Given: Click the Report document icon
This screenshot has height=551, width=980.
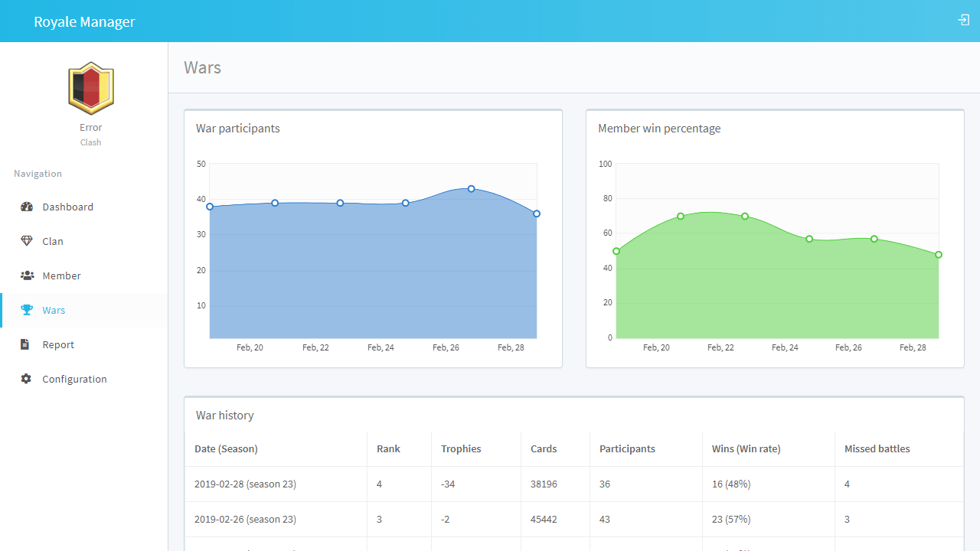Looking at the screenshot, I should [x=27, y=344].
